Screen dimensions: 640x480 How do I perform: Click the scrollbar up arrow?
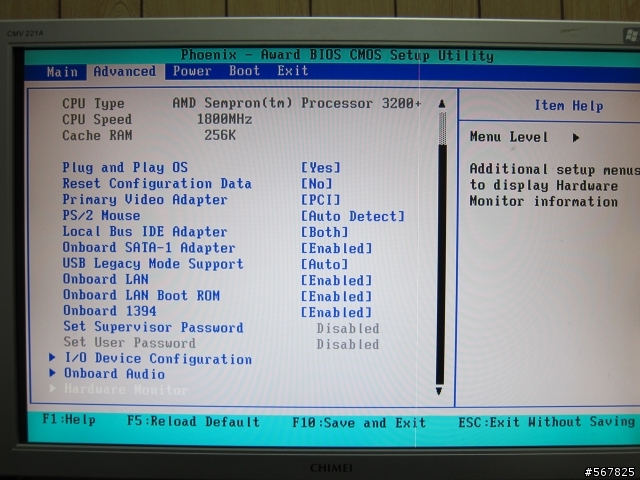[x=442, y=104]
